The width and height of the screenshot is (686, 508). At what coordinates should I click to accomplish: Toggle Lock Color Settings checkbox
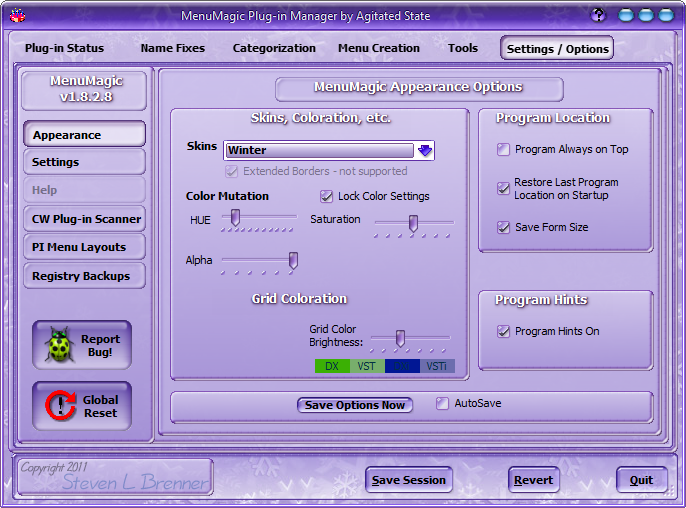(x=326, y=196)
